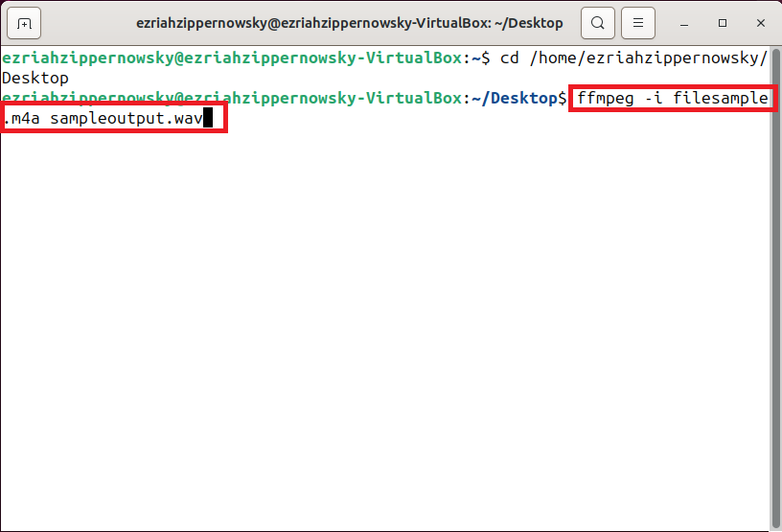Click the '~/Desktop$' prompt path
This screenshot has width=782, height=532.
(518, 99)
